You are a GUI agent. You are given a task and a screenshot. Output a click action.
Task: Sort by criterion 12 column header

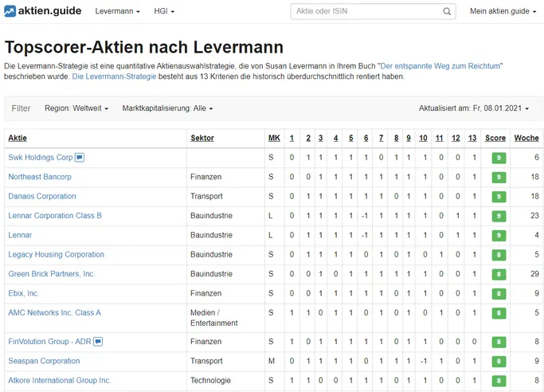tap(456, 138)
